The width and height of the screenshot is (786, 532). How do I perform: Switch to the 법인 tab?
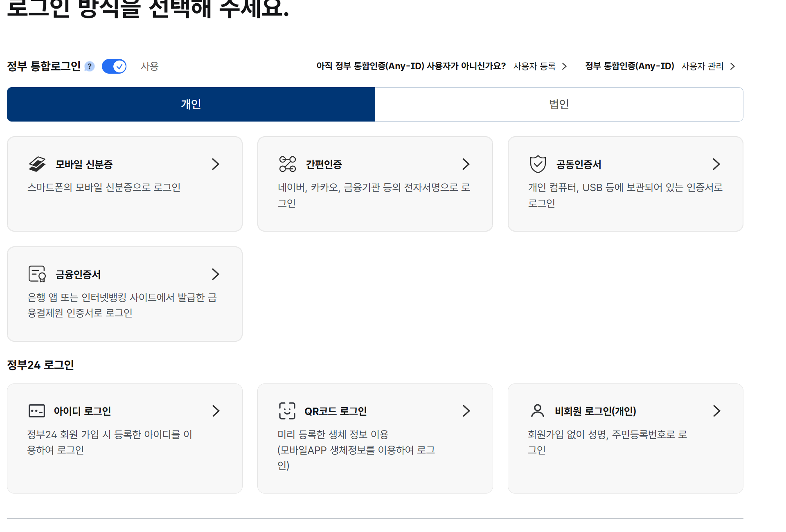559,104
